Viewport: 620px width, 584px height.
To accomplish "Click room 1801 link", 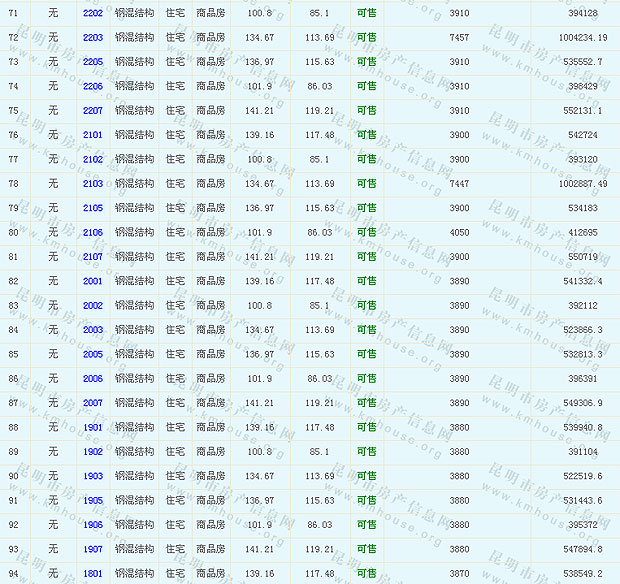I will tap(93, 574).
